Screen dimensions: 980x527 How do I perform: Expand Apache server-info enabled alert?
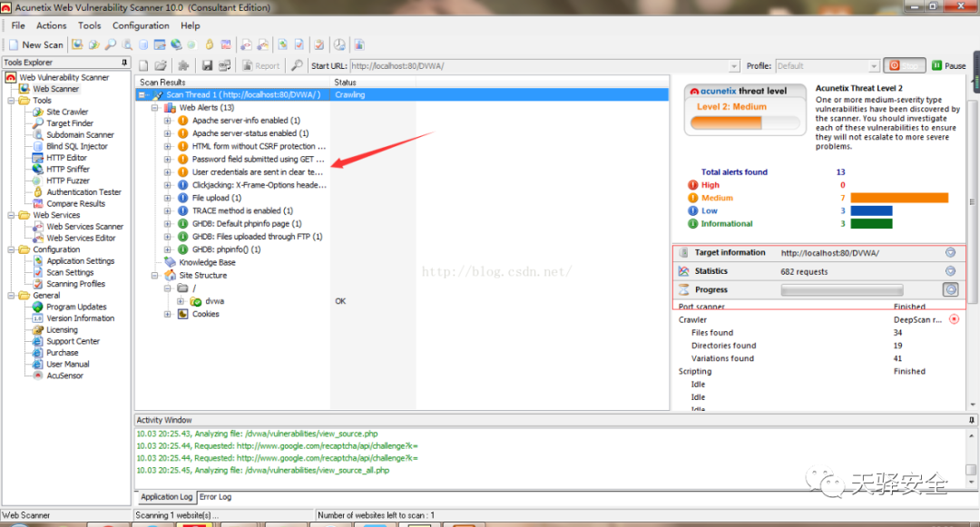(x=168, y=121)
